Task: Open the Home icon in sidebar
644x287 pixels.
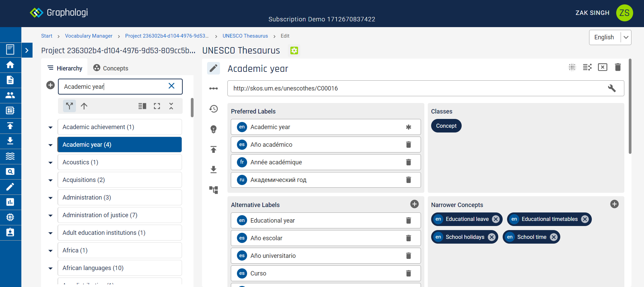Action: 10,65
